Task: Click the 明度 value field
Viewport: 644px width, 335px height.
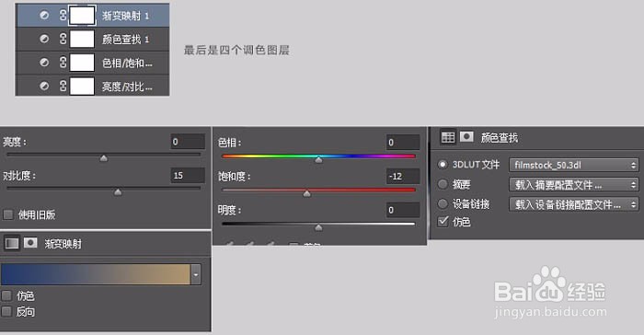Action: point(403,210)
